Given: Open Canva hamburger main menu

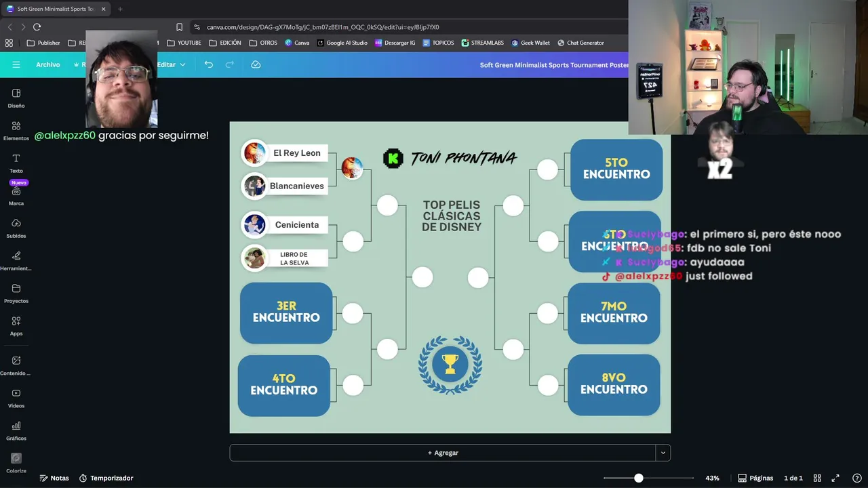Looking at the screenshot, I should (x=16, y=64).
